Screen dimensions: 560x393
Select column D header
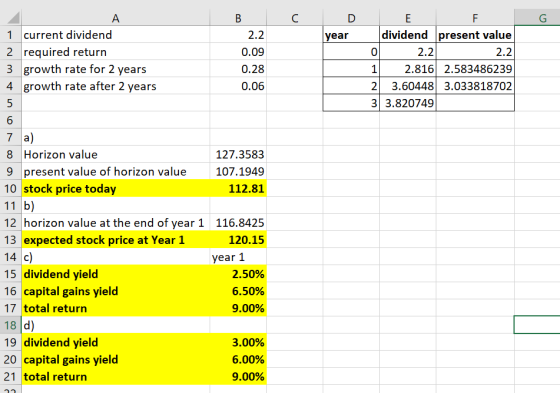[x=351, y=18]
